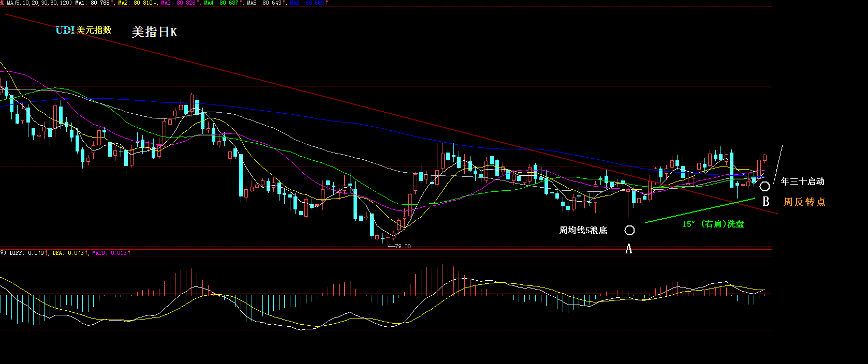Click the green 15° (右肩)洗盘 annotation
The height and width of the screenshot is (364, 868).
tap(713, 224)
